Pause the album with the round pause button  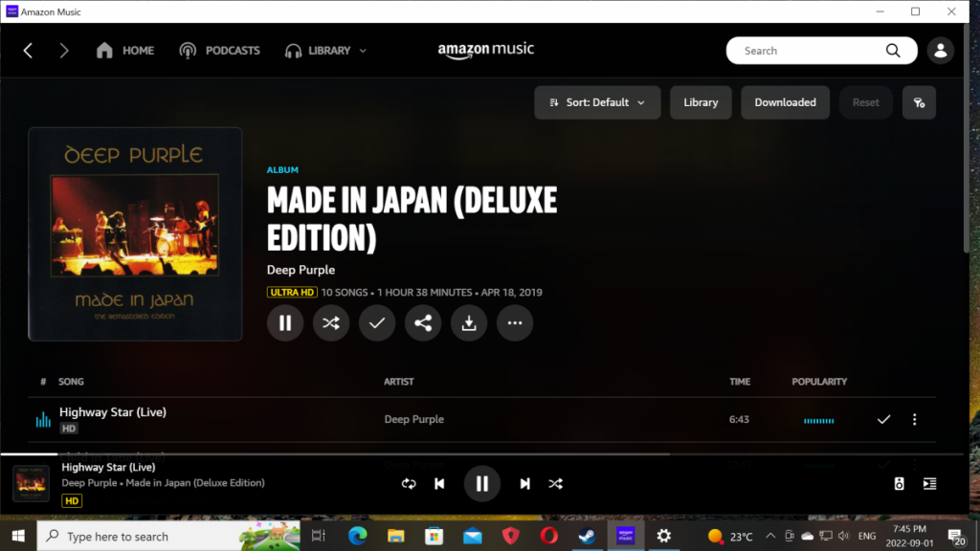coord(285,323)
